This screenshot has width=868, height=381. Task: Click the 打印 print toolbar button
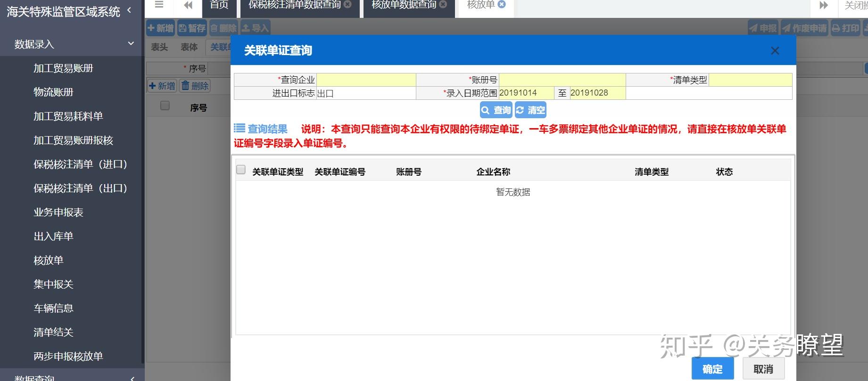(x=845, y=28)
